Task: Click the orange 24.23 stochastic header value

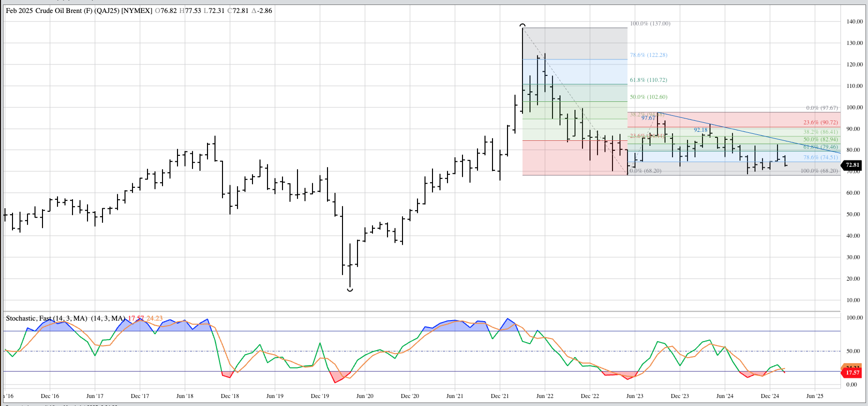Action: [x=154, y=318]
